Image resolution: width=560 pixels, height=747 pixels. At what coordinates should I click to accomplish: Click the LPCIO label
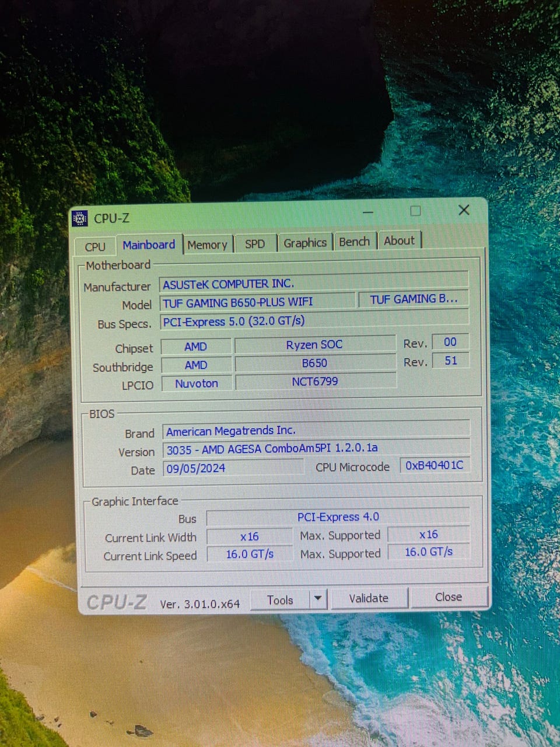(138, 385)
